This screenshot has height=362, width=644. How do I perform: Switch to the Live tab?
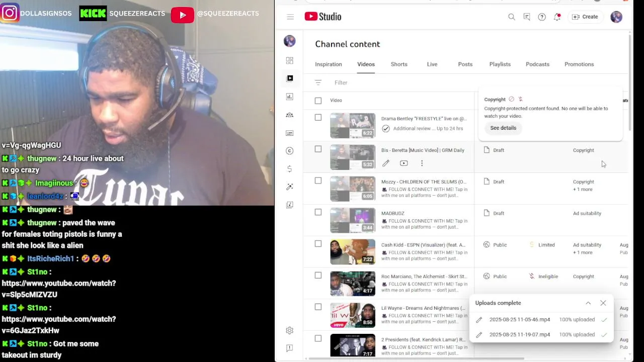432,64
